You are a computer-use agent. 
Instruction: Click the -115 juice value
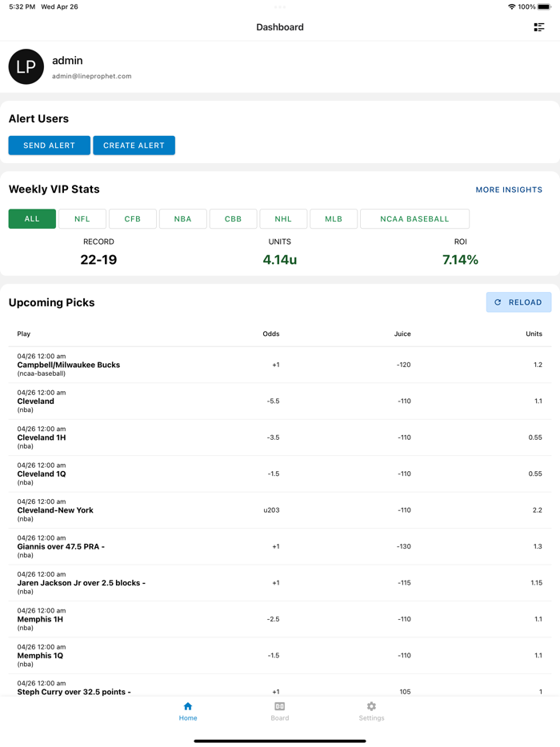tap(404, 582)
